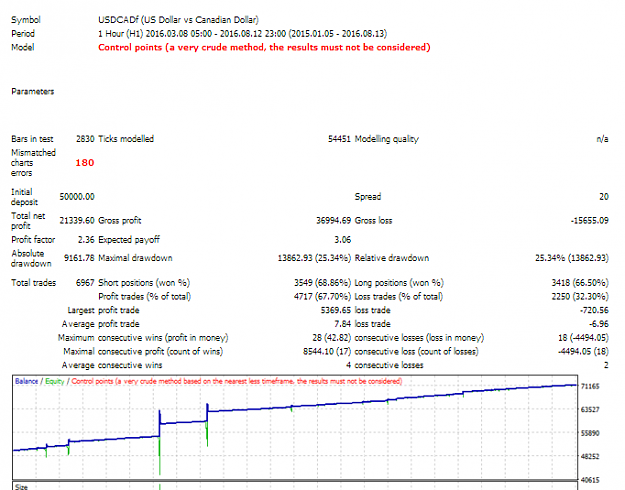Click the Spread value 20
The image size is (625, 490).
604,197
